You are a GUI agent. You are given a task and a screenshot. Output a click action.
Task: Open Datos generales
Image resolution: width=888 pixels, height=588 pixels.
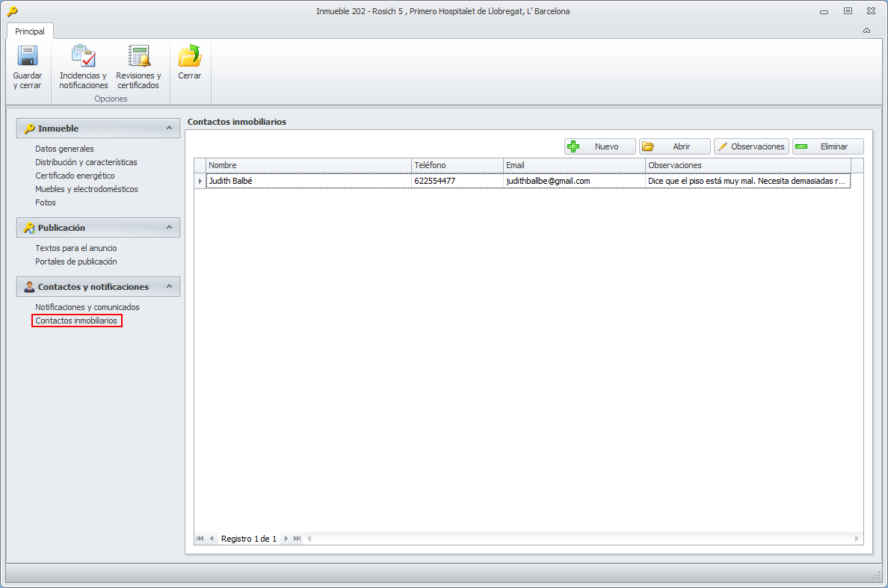coord(64,149)
